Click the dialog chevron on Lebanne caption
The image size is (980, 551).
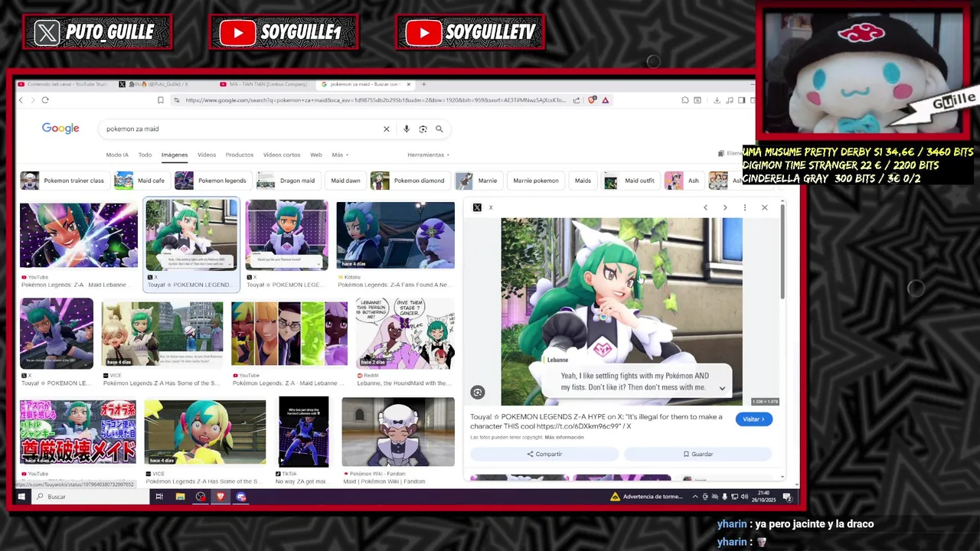click(x=722, y=388)
